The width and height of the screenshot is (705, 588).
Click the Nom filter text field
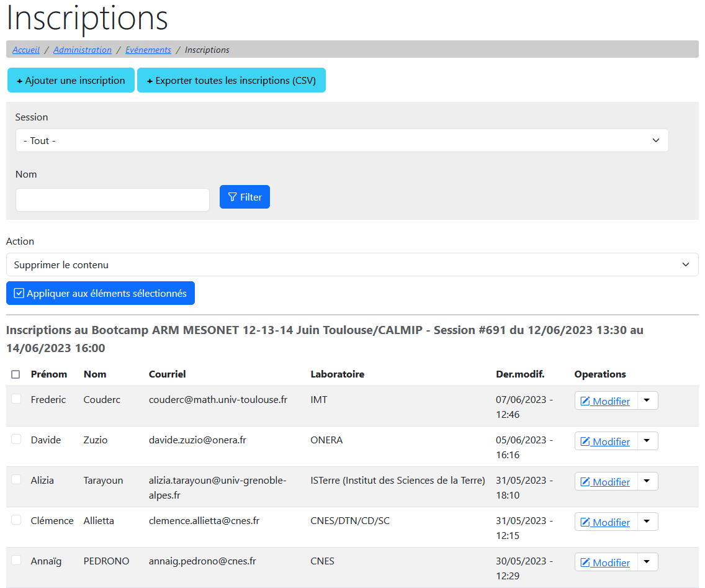tap(112, 200)
